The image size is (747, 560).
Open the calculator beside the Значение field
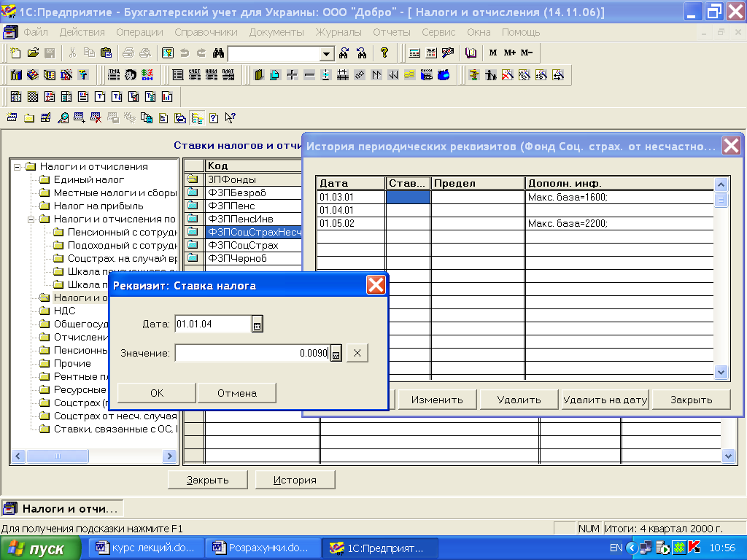tap(336, 354)
